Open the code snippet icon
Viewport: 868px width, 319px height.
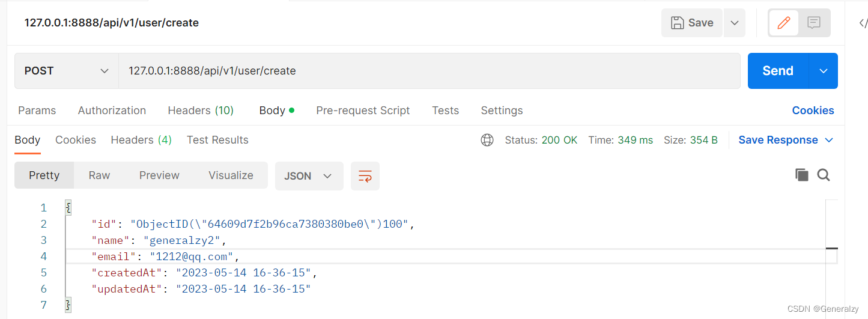[863, 23]
